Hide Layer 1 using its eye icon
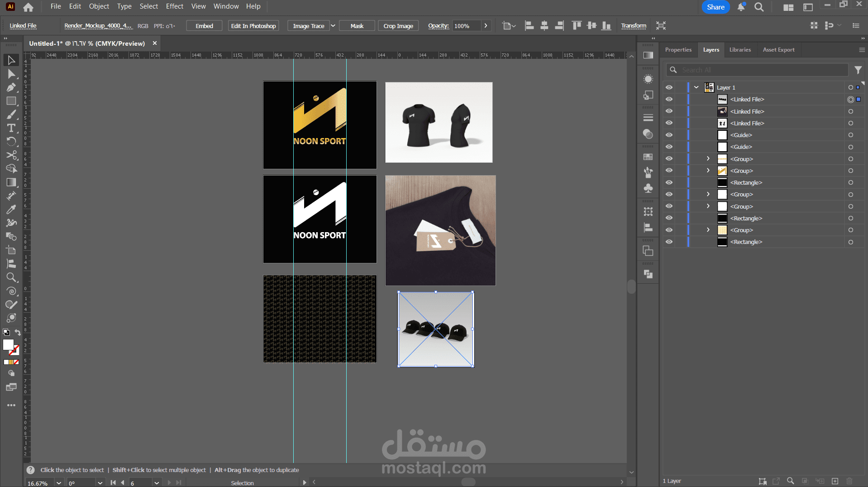868x487 pixels. tap(669, 87)
